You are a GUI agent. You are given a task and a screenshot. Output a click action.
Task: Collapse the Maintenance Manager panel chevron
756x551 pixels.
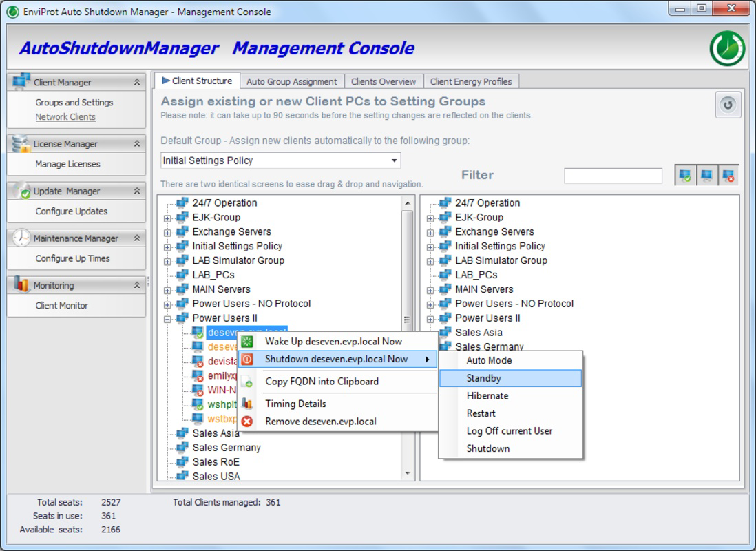(x=137, y=238)
